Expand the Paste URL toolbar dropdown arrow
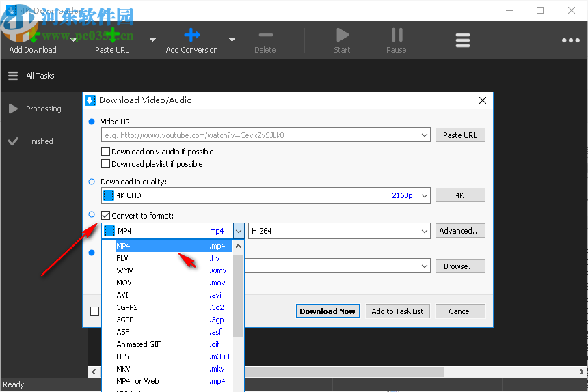Viewport: 588px width, 392px height. [152, 40]
